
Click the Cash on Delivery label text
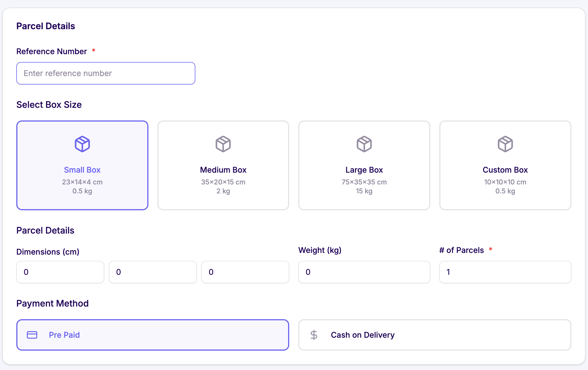coord(363,335)
